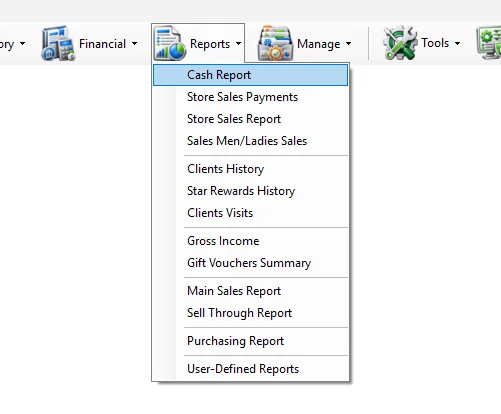Choose Star Rewards History
The height and width of the screenshot is (414, 501).
[250, 191]
